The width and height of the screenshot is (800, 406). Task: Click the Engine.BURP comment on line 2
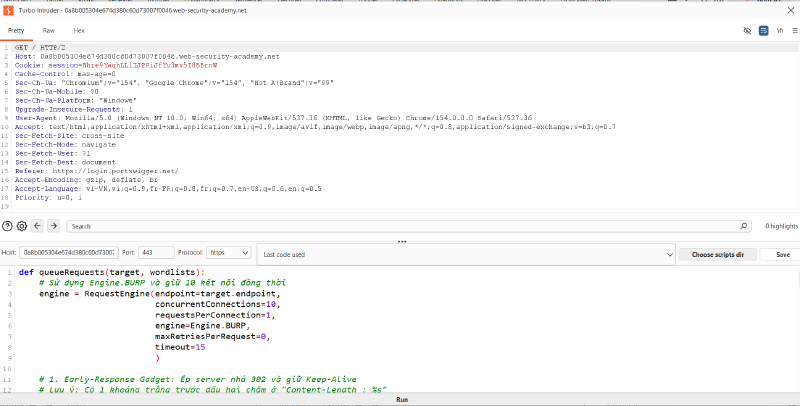point(162,283)
